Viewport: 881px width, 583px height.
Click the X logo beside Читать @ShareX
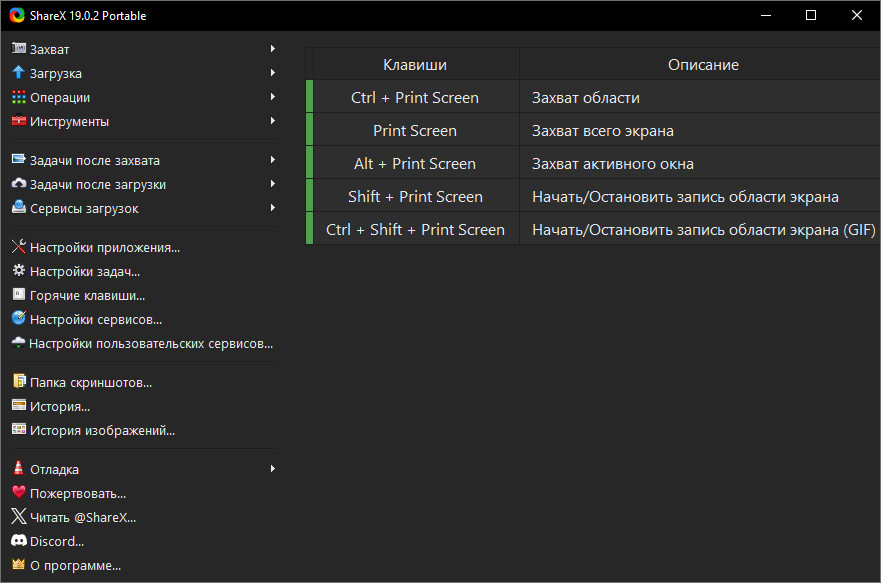(18, 517)
